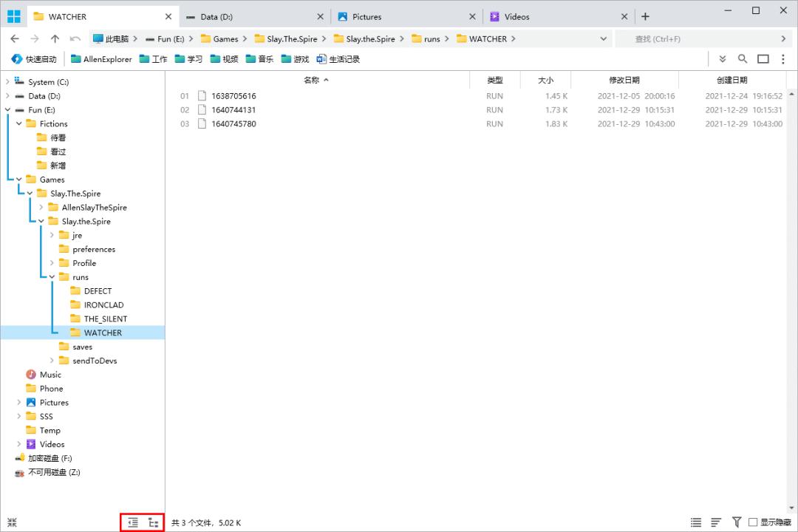Expand the sendToDevs folder node
The height and width of the screenshot is (532, 798).
pos(51,361)
